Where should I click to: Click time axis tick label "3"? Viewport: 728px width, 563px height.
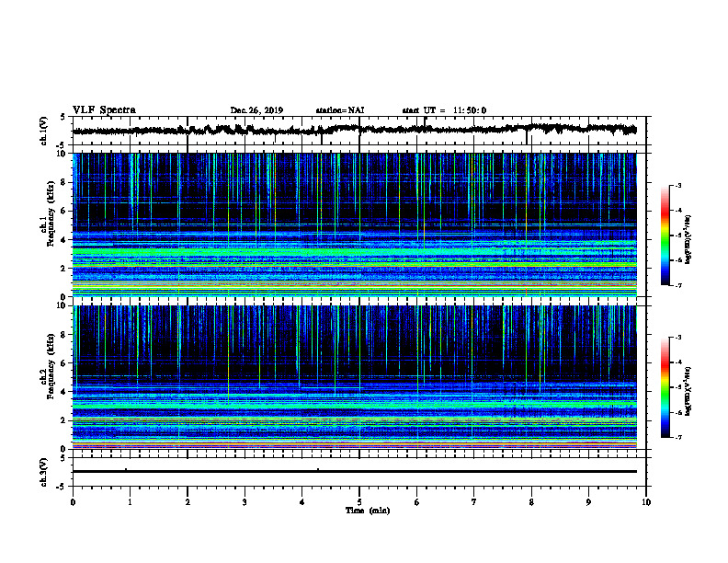pyautogui.click(x=245, y=502)
